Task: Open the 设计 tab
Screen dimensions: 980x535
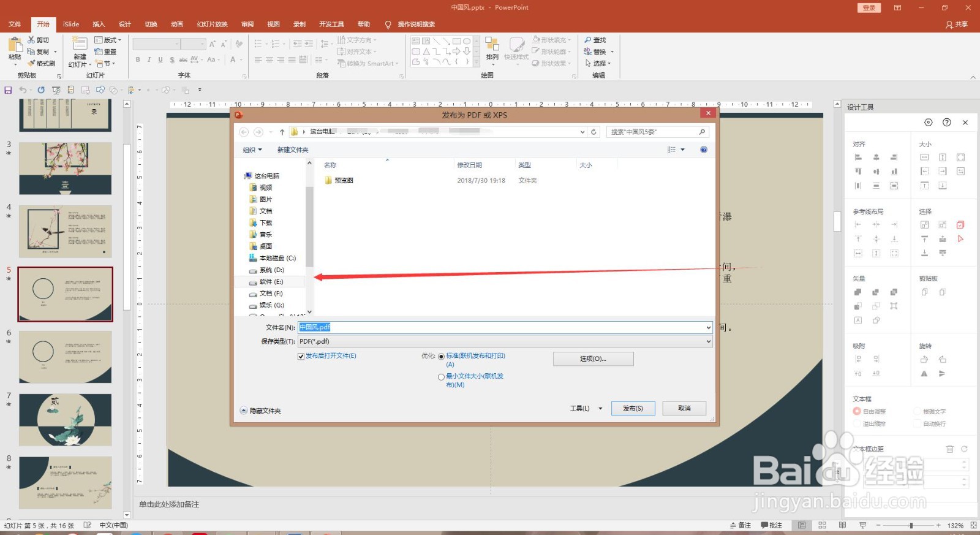Action: tap(125, 24)
